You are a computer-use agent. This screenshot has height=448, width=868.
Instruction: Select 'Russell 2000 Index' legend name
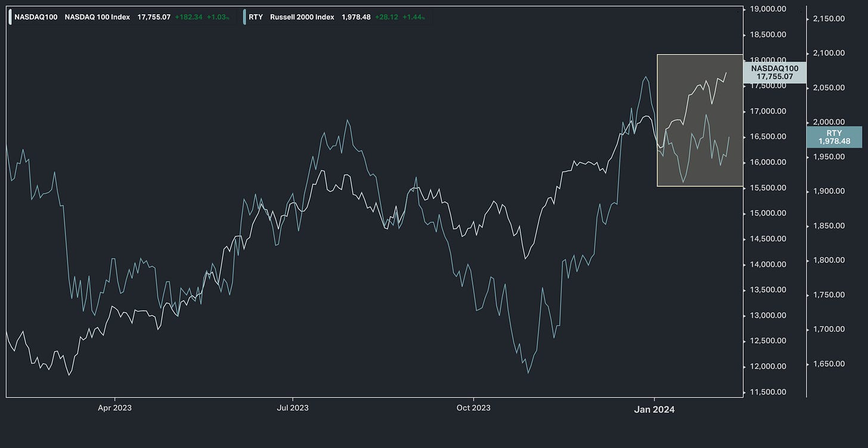302,17
